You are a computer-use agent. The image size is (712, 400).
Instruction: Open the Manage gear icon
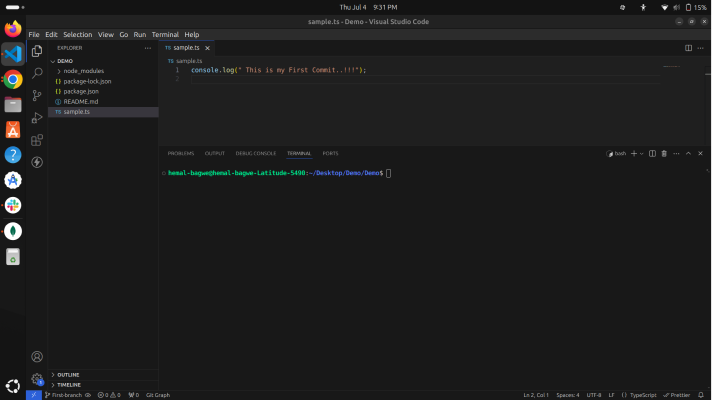[x=37, y=379]
